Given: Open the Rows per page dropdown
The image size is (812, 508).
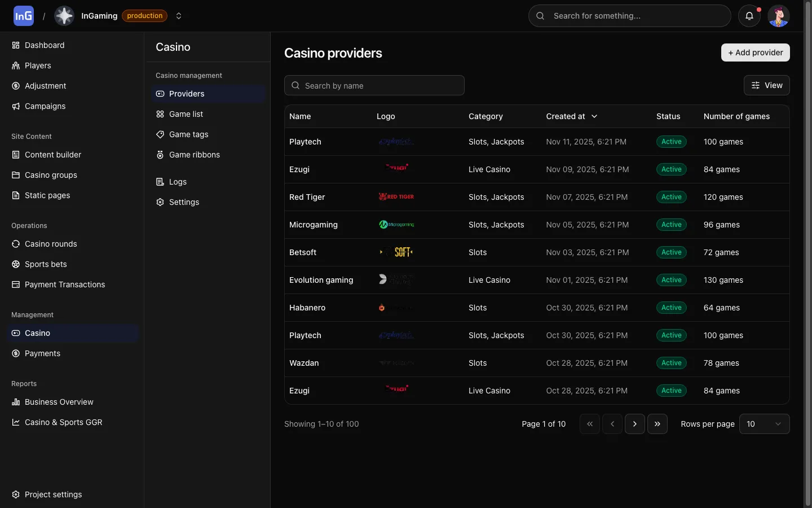Looking at the screenshot, I should [x=764, y=424].
